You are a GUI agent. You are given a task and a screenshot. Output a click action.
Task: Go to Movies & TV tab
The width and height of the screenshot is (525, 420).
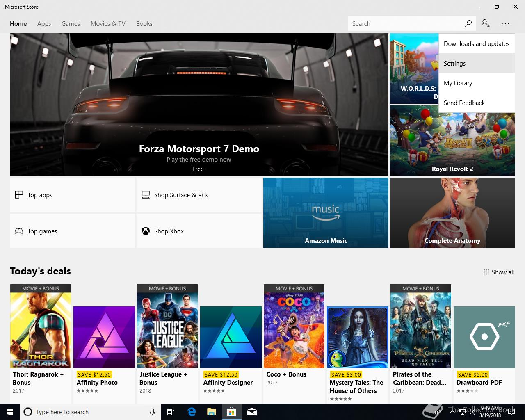point(108,24)
